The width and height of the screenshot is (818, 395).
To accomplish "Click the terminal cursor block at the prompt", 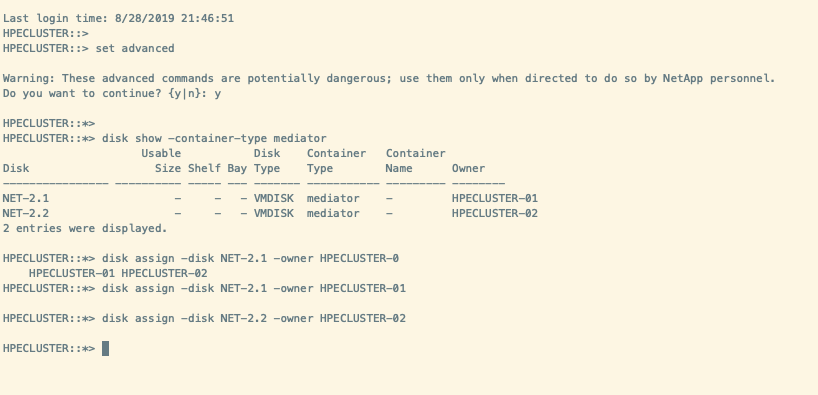I will click(105, 349).
